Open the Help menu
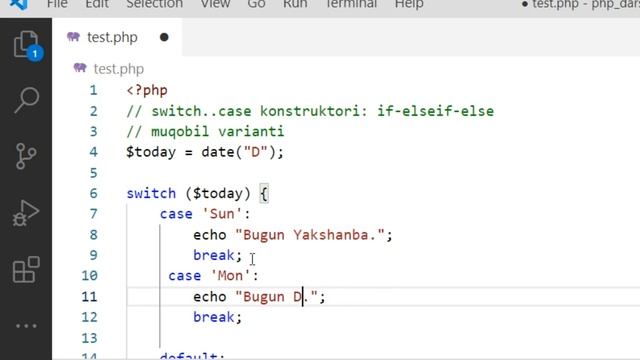 tap(409, 4)
